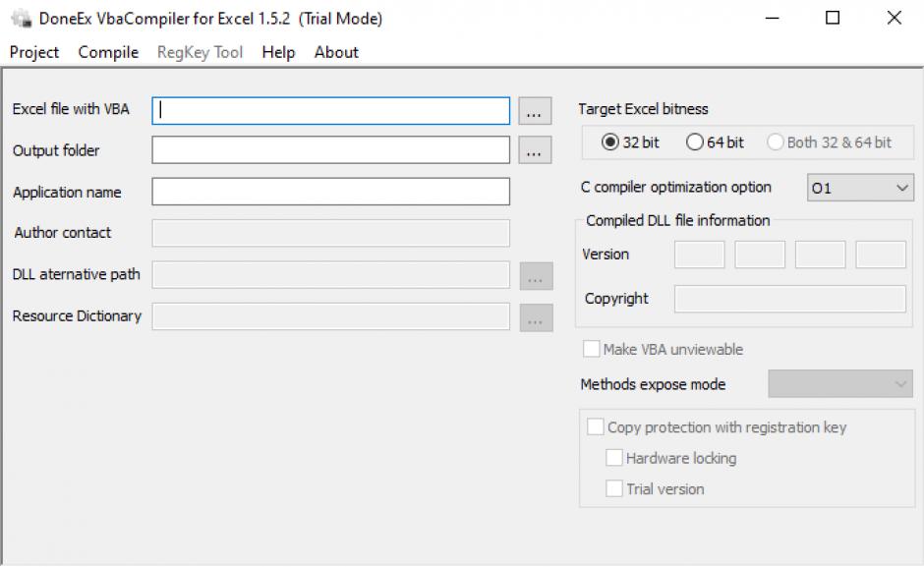
Task: Browse for the DLL alternative path
Action: pos(536,276)
